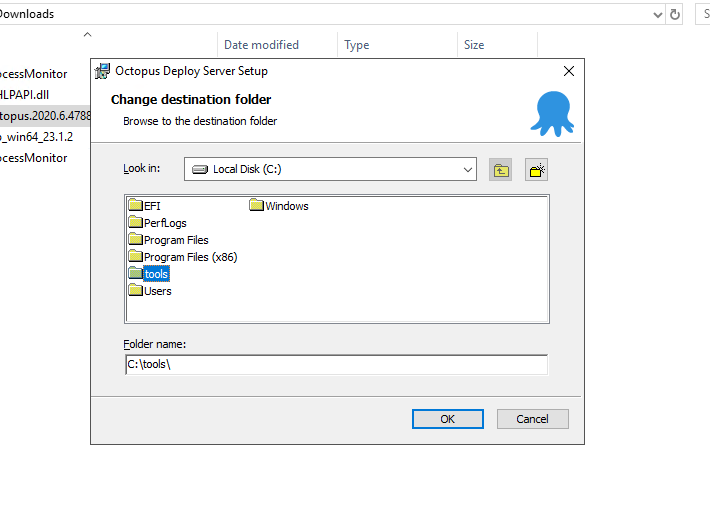Select the EFI folder icon
The width and height of the screenshot is (710, 514).
135,206
